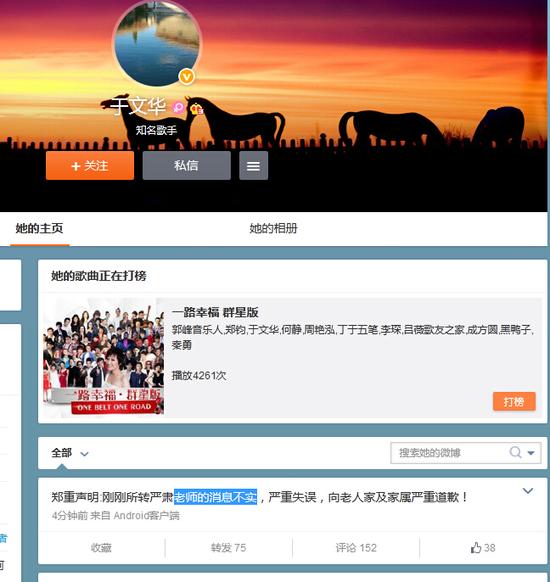Repost via 转发 75

(x=228, y=547)
